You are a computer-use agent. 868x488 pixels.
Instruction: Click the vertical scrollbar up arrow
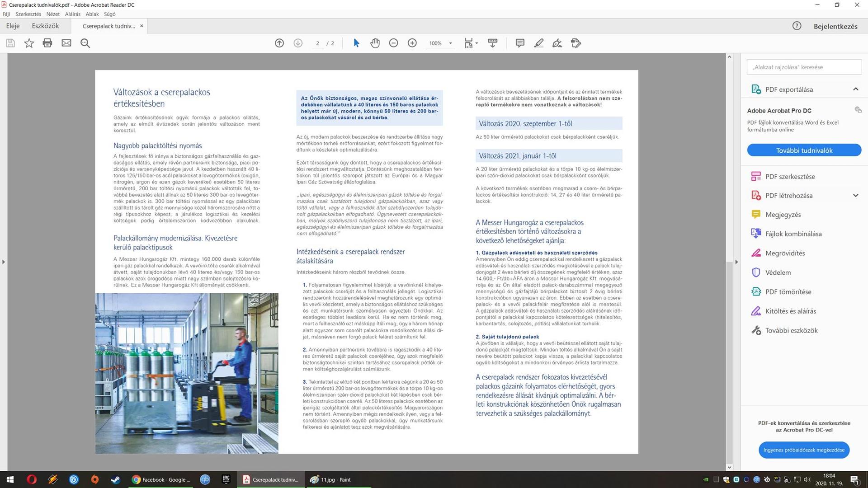(729, 57)
